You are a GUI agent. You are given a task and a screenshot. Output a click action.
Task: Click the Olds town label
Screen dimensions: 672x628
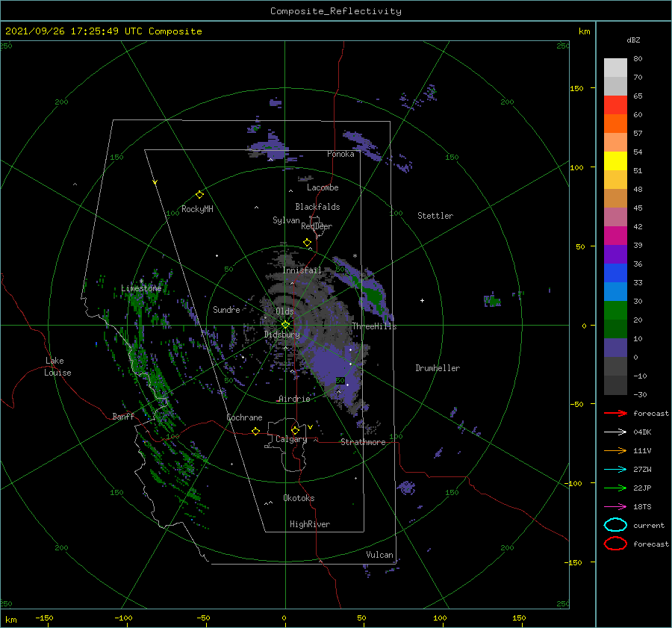284,311
